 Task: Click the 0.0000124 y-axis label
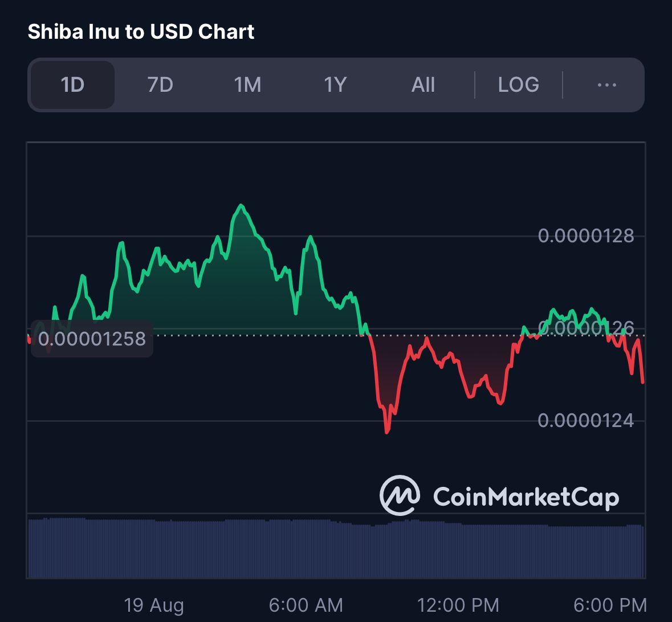(x=586, y=421)
